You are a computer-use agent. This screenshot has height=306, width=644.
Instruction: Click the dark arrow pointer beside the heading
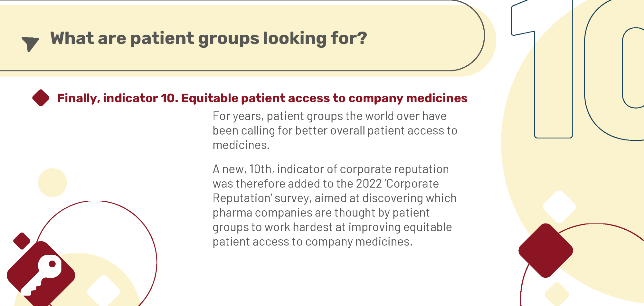point(30,44)
